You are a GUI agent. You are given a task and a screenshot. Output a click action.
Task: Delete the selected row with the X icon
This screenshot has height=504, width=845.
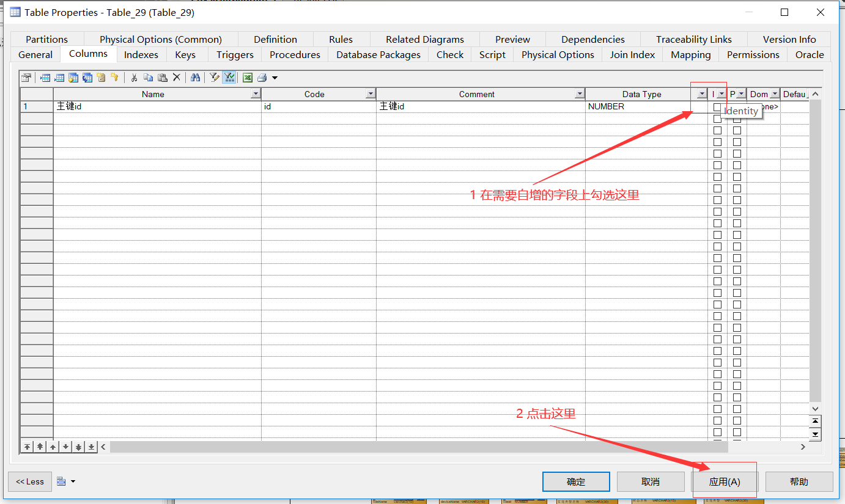point(176,78)
